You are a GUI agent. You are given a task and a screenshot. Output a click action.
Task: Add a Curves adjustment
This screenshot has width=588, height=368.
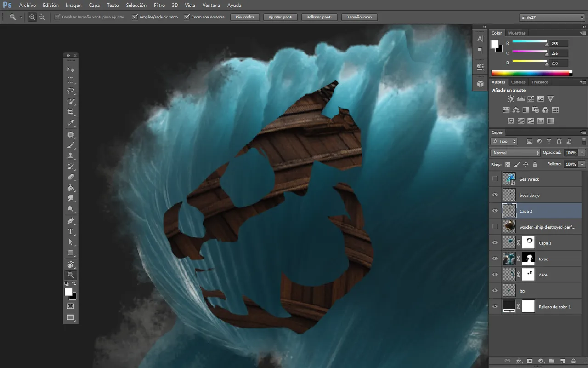click(x=531, y=98)
